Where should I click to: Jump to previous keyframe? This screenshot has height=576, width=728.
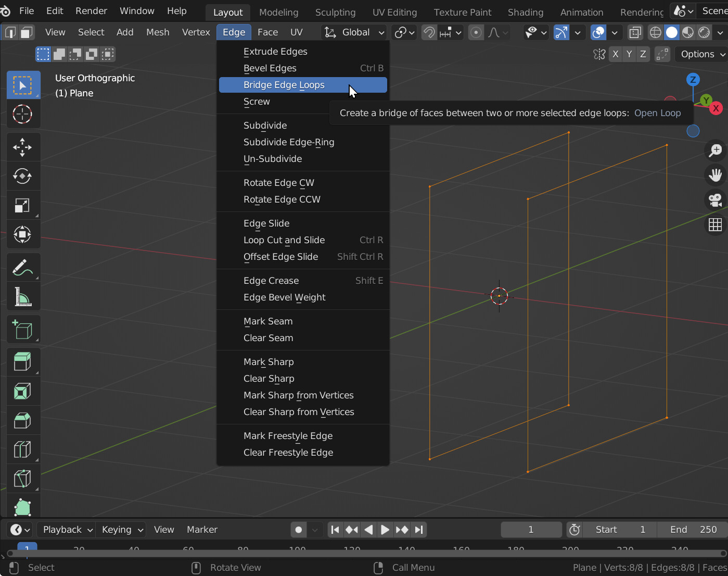352,530
